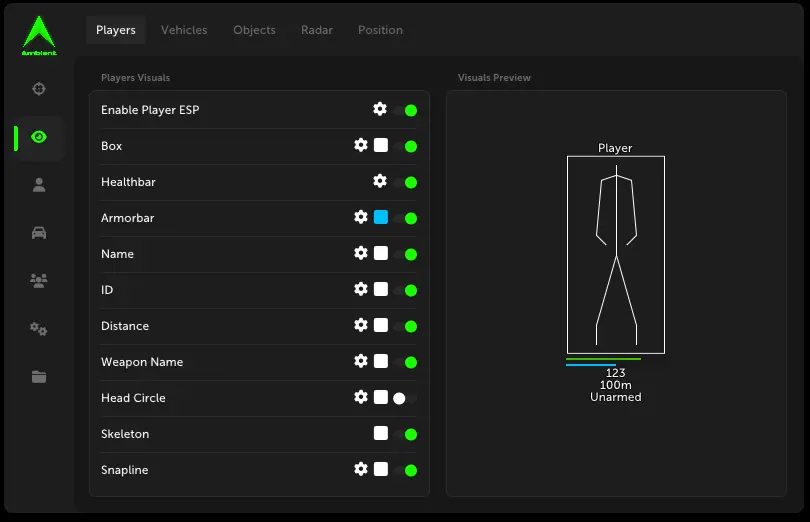Select the eye visuals icon in sidebar
This screenshot has width=810, height=522.
pos(39,137)
